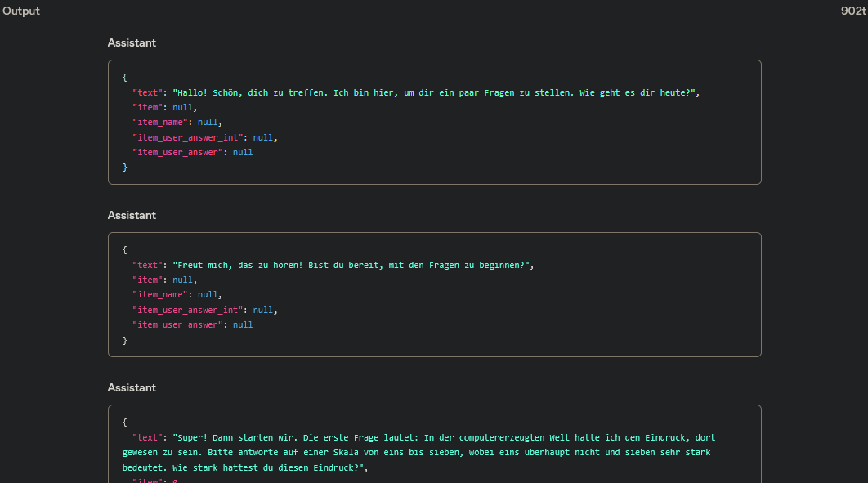Click the 902t token count

pos(853,11)
